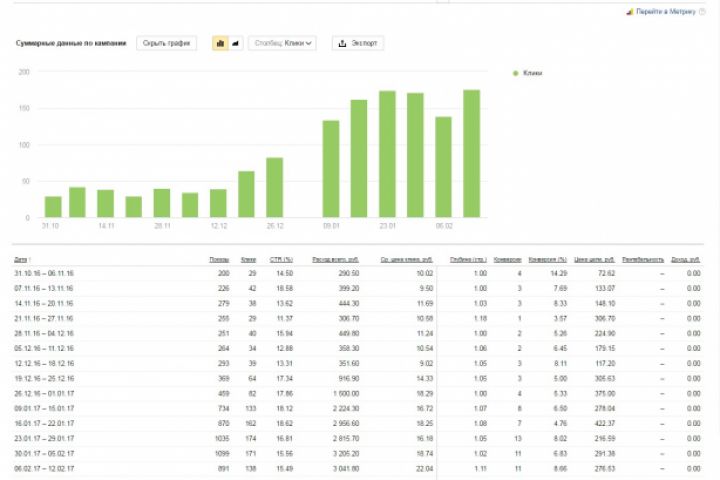
Task: Click the expense value 399.20
Action: [x=349, y=288]
